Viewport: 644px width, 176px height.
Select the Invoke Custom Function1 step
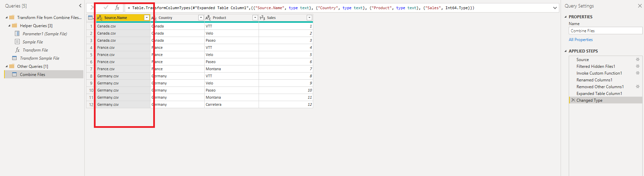point(599,73)
